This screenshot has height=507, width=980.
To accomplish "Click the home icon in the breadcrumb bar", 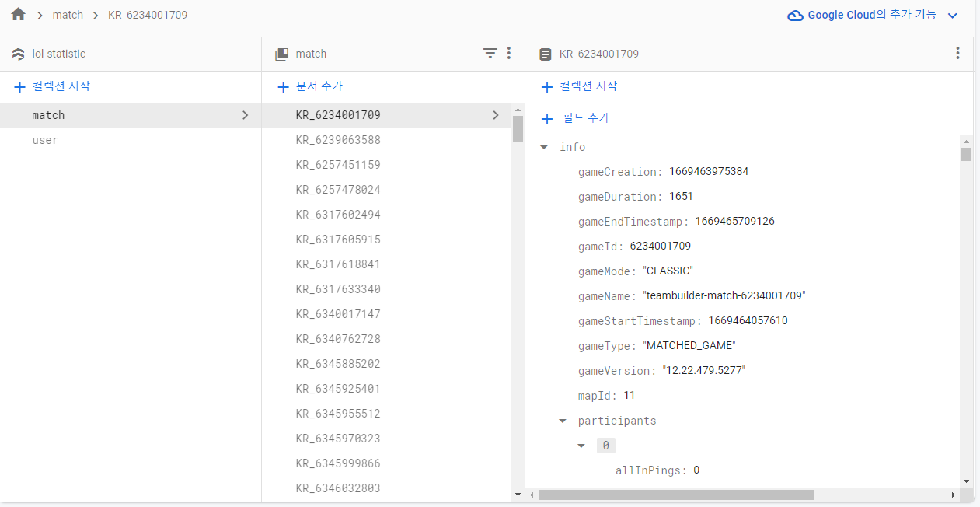I will click(17, 14).
